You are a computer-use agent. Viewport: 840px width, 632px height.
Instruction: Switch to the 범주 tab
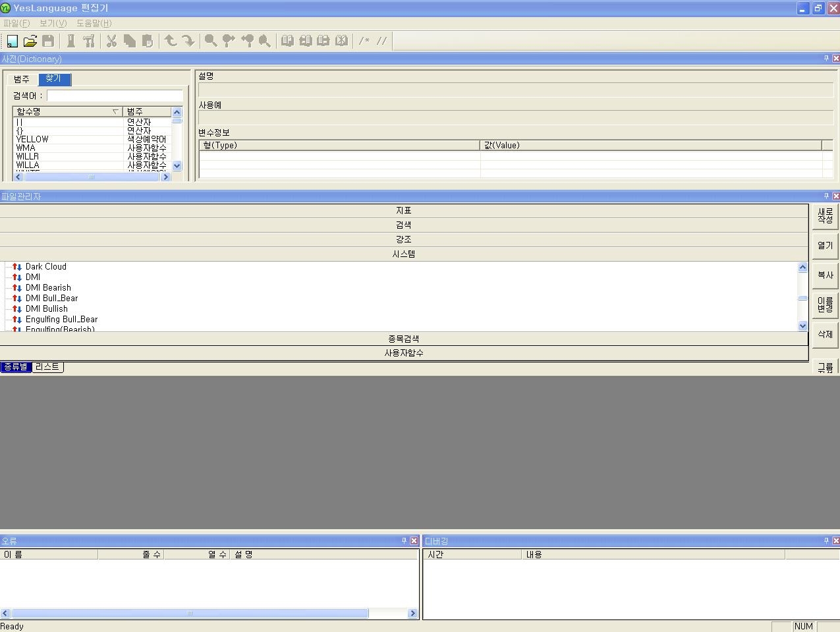[22, 79]
